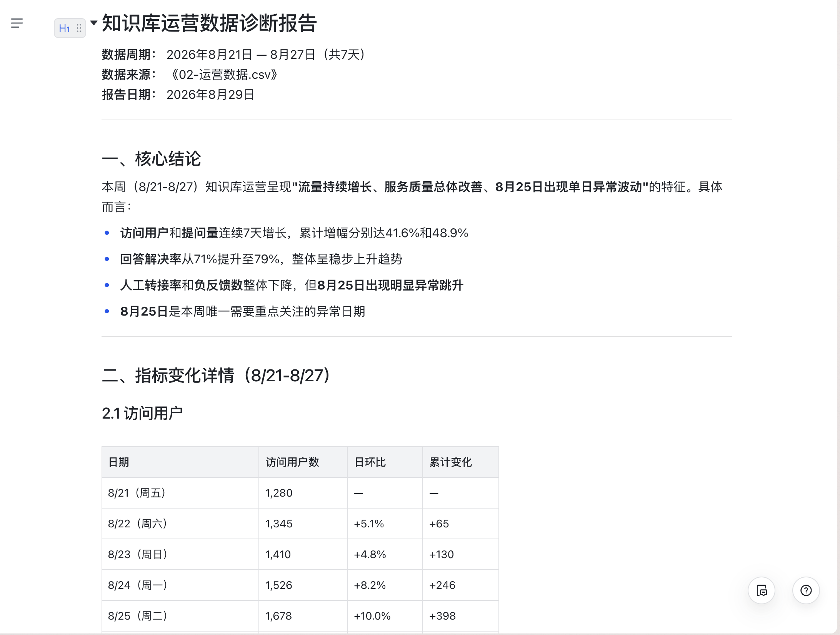The image size is (840, 635).
Task: Click the subheading 2.1 访问用户
Action: (x=142, y=414)
